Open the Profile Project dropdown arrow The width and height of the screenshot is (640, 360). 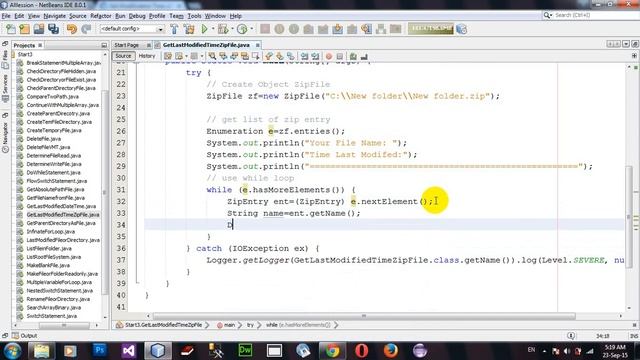point(251,29)
